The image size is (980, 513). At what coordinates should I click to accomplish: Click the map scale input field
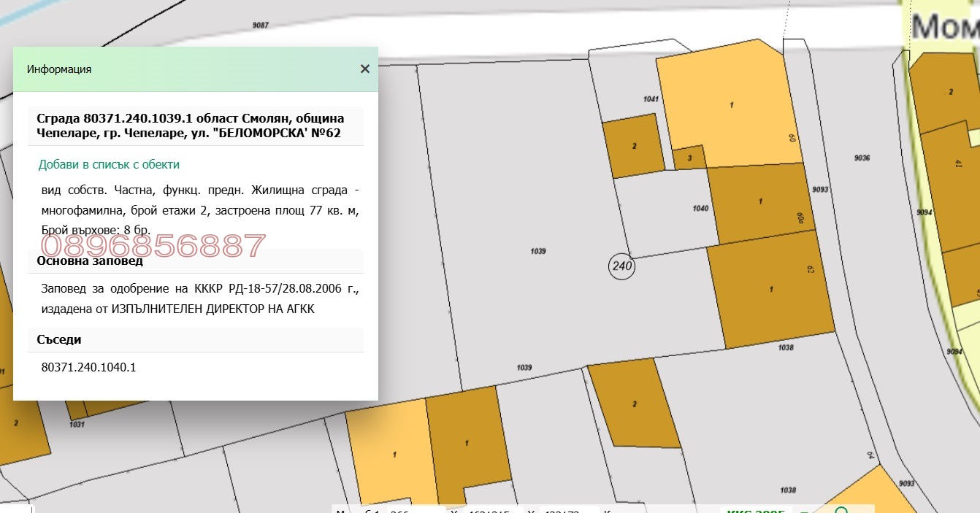point(413,510)
